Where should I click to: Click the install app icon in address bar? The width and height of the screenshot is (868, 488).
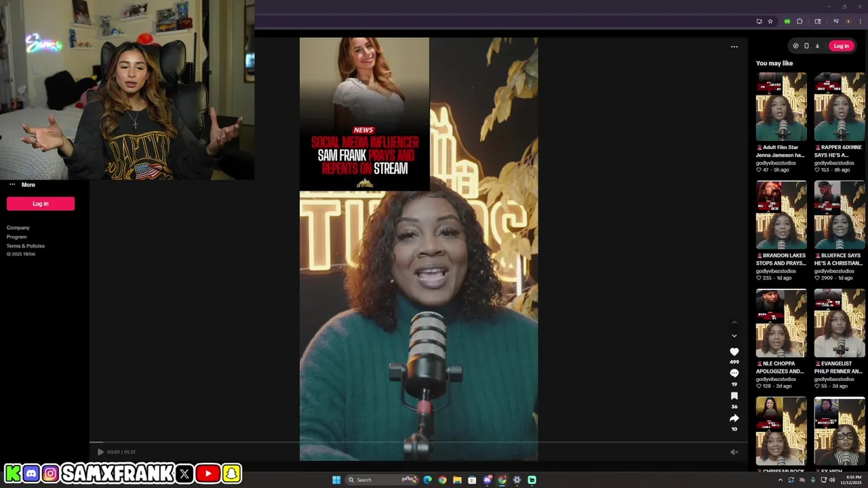click(759, 22)
